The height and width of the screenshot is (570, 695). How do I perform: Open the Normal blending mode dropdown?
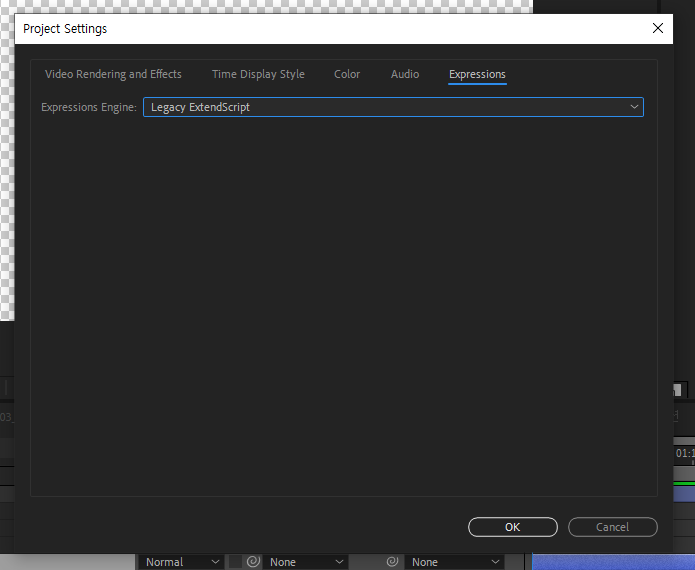click(181, 562)
